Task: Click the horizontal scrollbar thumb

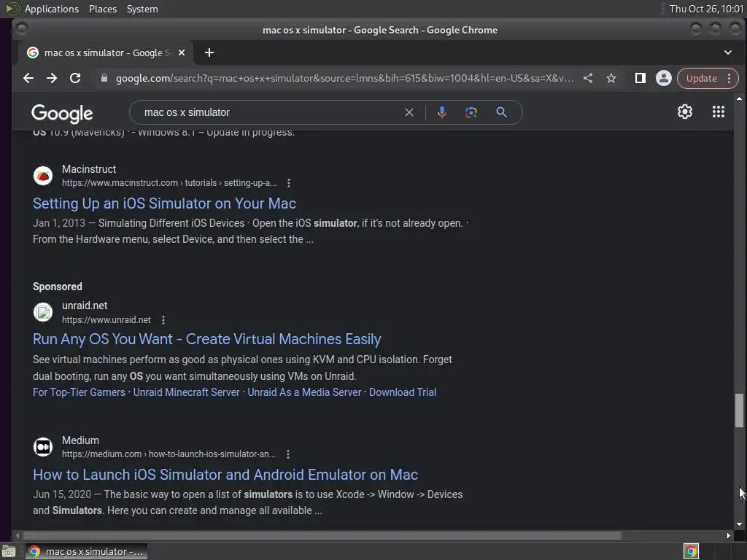Action: tap(322, 536)
